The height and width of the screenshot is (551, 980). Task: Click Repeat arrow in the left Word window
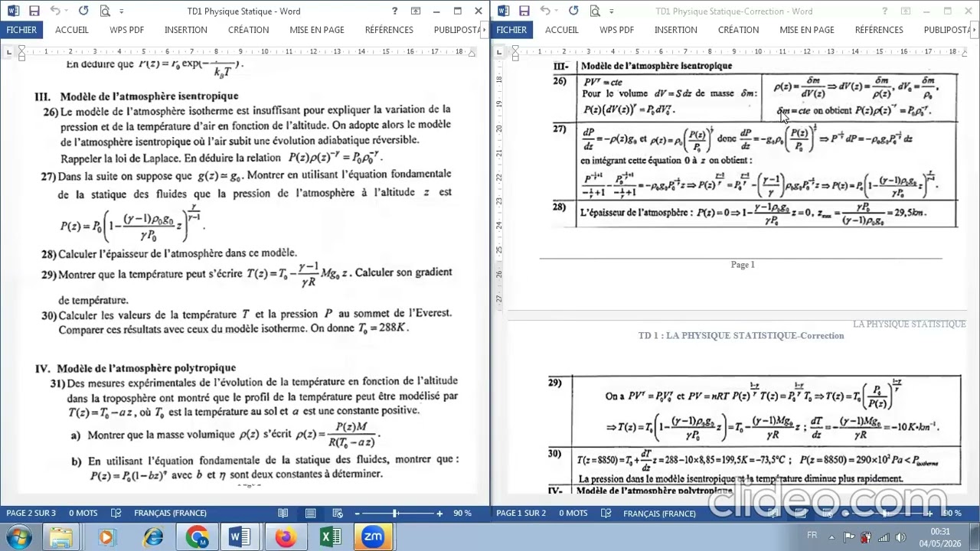[x=83, y=11]
